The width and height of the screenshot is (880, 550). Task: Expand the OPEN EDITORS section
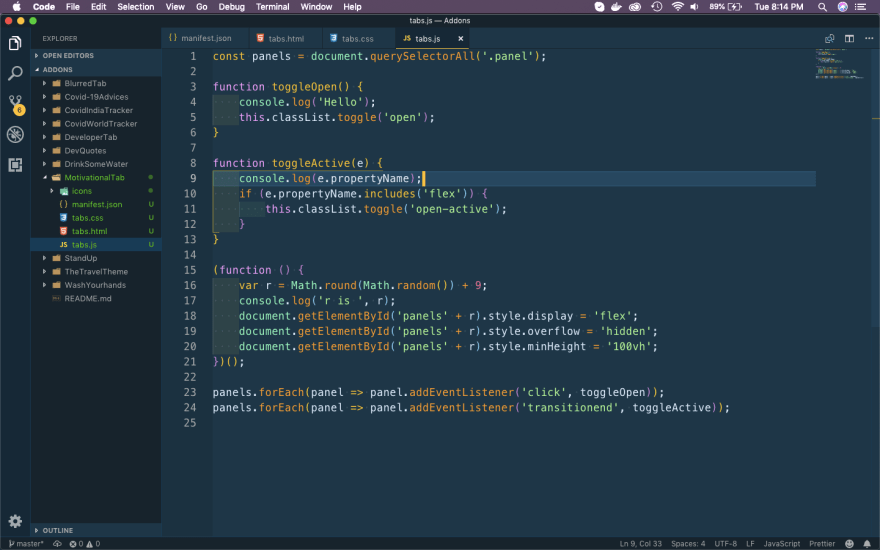tap(96, 56)
